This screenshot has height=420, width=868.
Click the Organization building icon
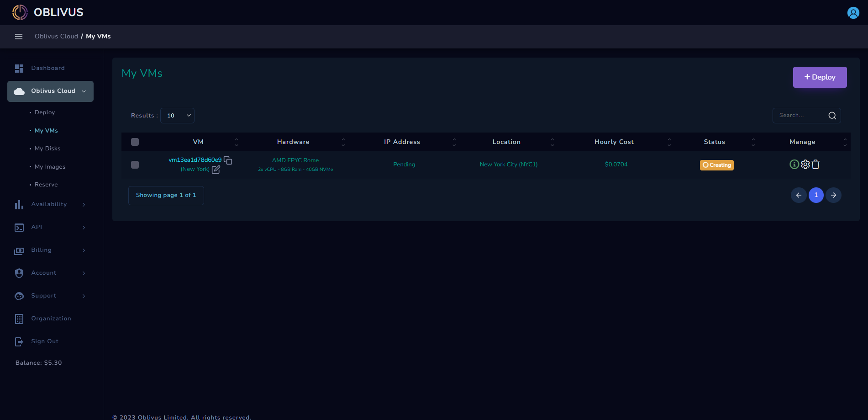[x=19, y=319]
